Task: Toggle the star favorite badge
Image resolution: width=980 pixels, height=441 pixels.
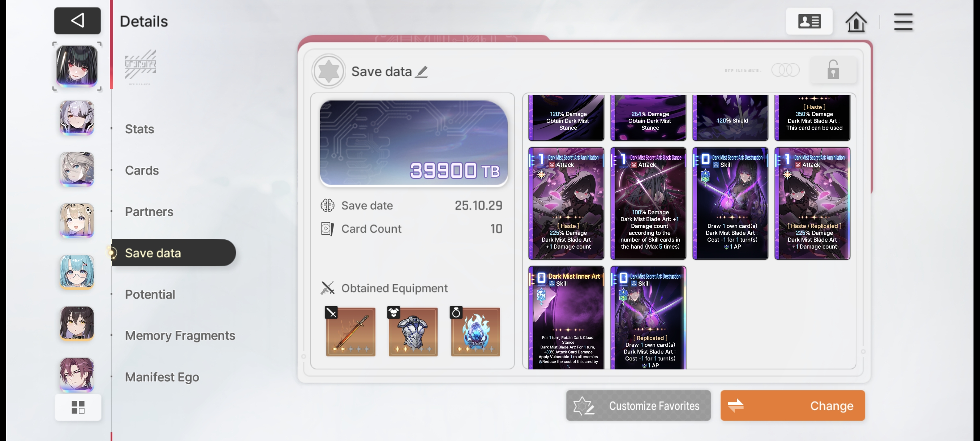Action: [x=328, y=71]
